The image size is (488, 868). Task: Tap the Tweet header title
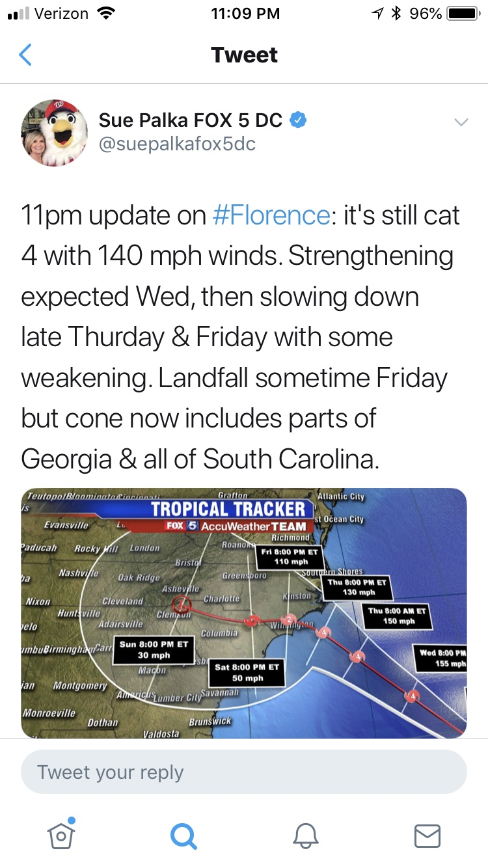tap(244, 55)
